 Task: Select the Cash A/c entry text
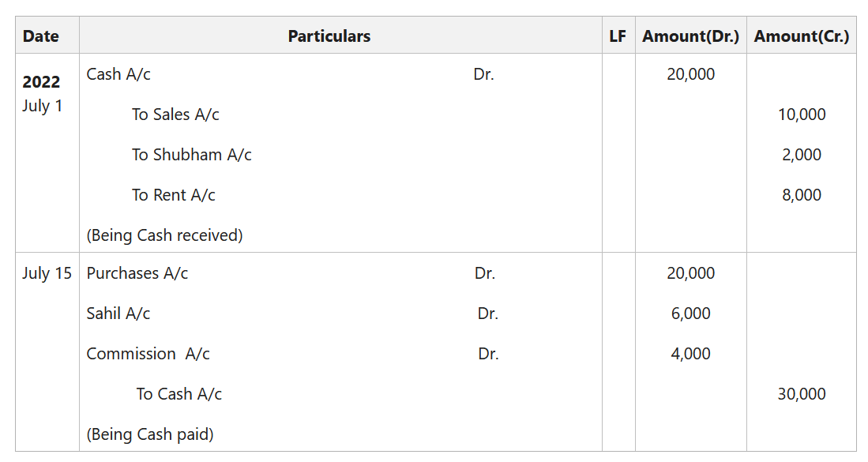(x=118, y=74)
